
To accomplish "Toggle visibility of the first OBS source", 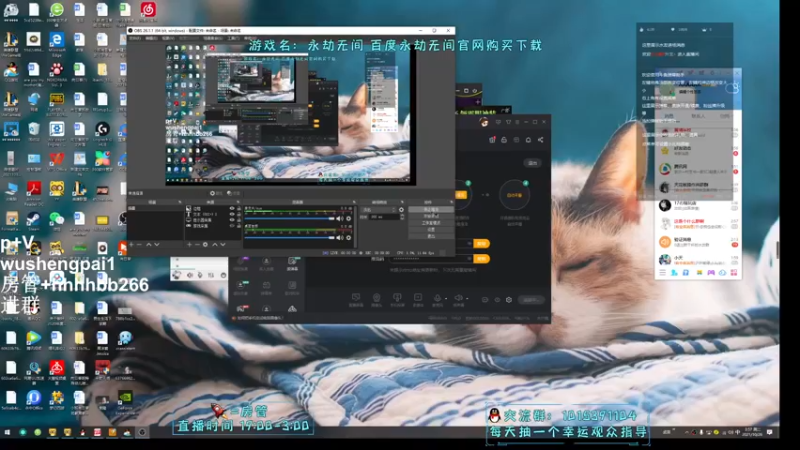I will 232,208.
